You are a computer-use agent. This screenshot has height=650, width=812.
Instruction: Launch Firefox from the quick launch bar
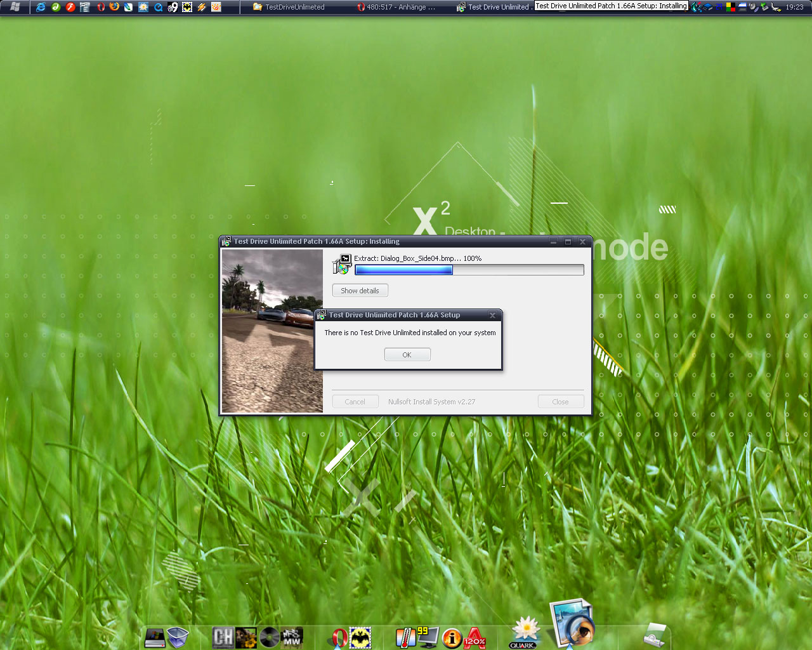click(114, 6)
